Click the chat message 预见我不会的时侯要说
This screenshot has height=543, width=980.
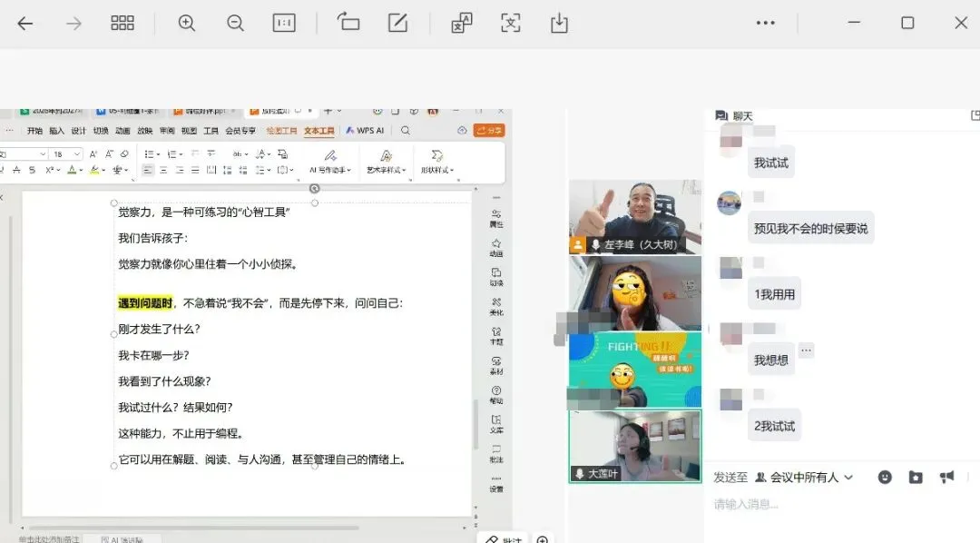[810, 228]
